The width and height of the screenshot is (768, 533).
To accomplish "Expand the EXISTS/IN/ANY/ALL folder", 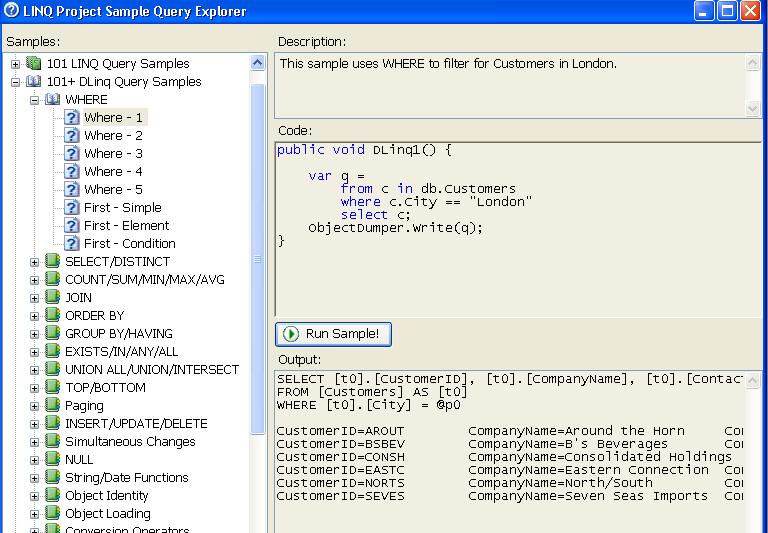I will tap(34, 352).
